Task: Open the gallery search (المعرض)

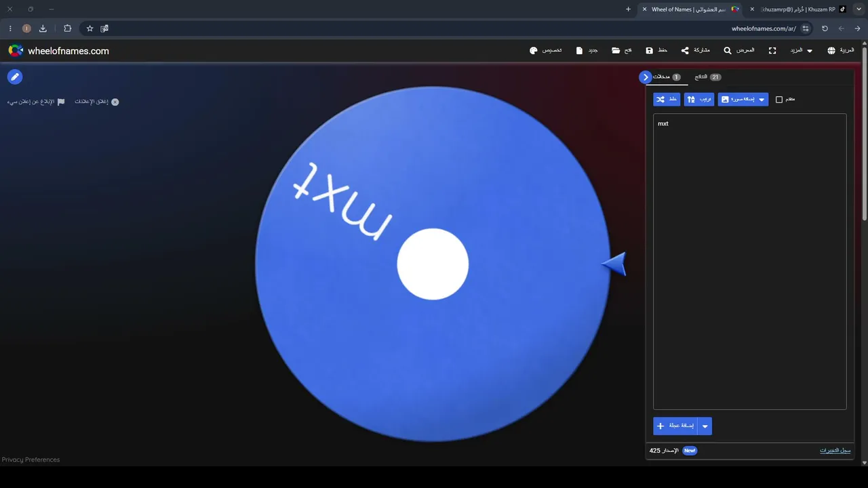Action: pyautogui.click(x=738, y=51)
